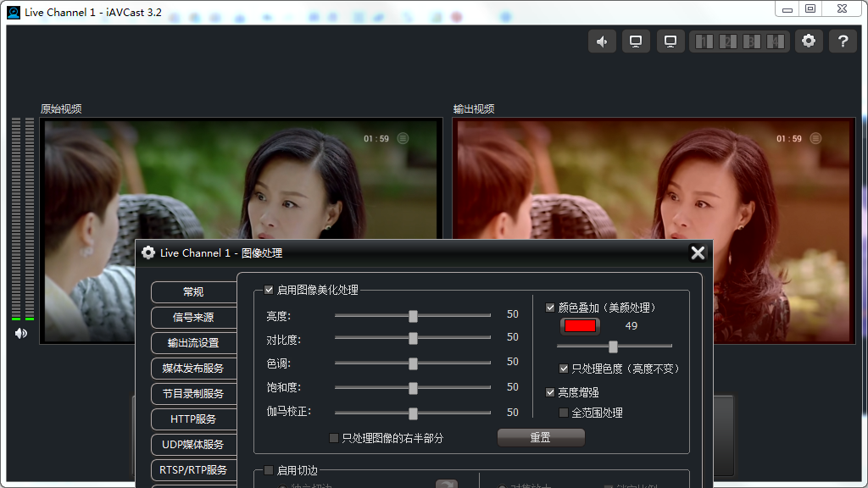Open the 输出流设置 tab

193,342
